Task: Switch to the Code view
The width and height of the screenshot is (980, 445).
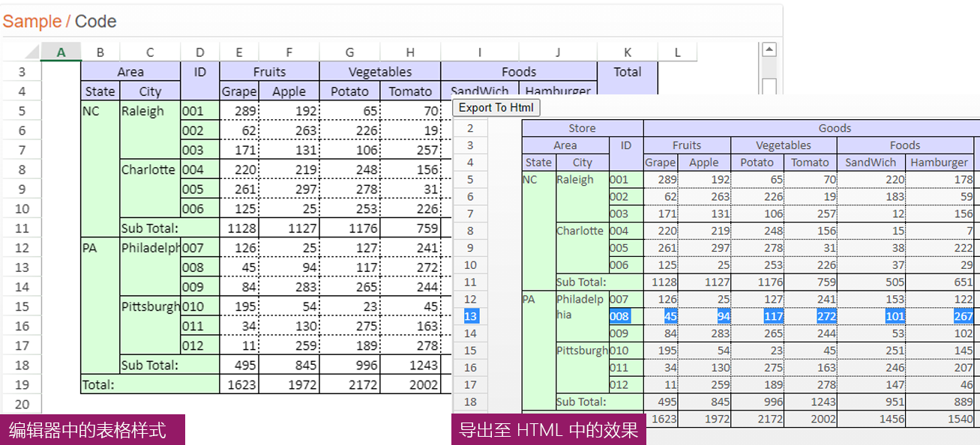Action: (x=96, y=22)
